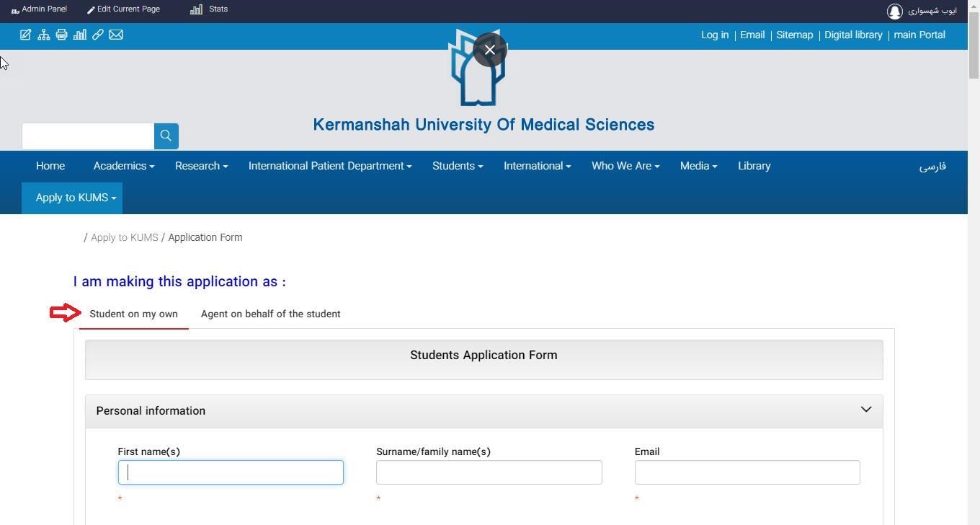The height and width of the screenshot is (525, 980).
Task: Click the edit pencil icon in blue bar
Action: (x=25, y=35)
